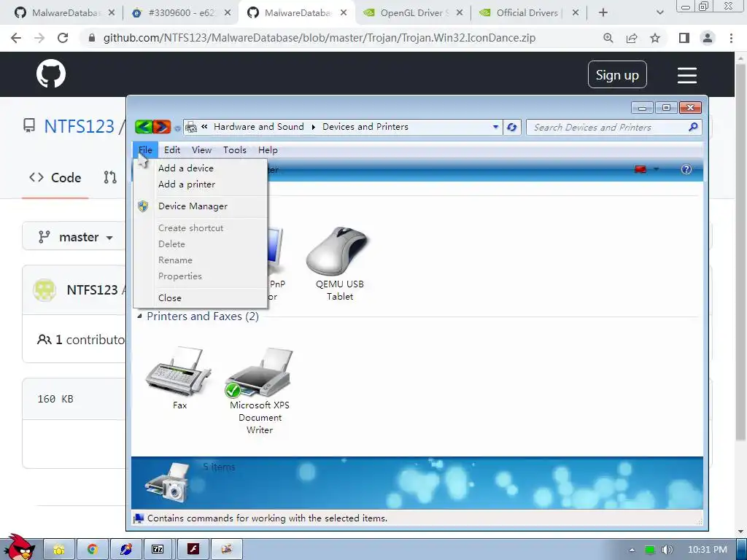This screenshot has height=560, width=747.
Task: Reload the Chrome page
Action: (63, 38)
